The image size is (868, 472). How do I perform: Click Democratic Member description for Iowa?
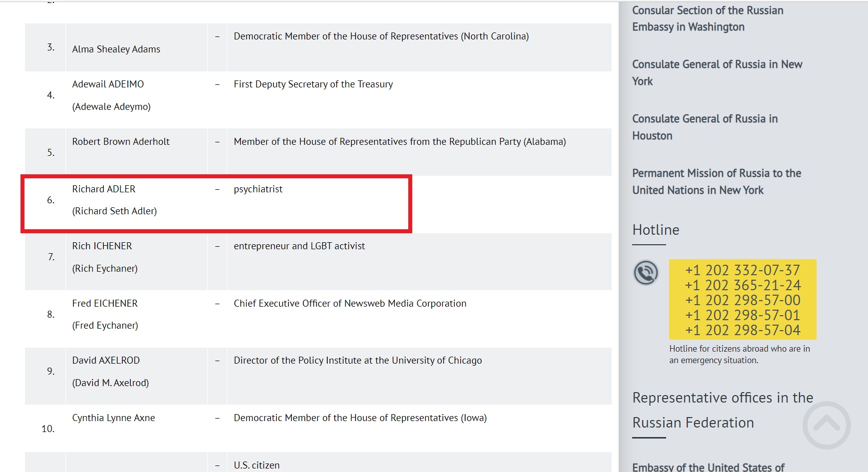360,418
